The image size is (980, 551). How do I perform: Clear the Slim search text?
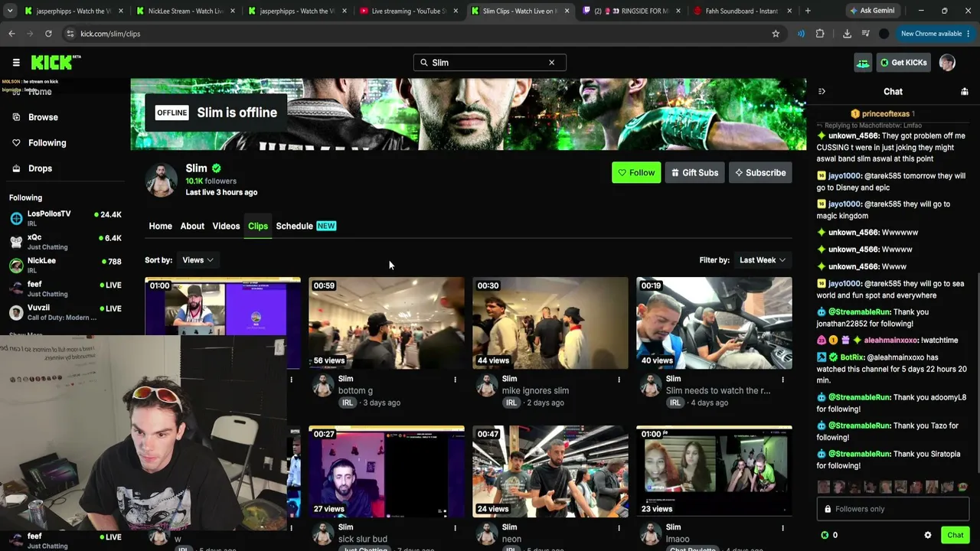(551, 63)
